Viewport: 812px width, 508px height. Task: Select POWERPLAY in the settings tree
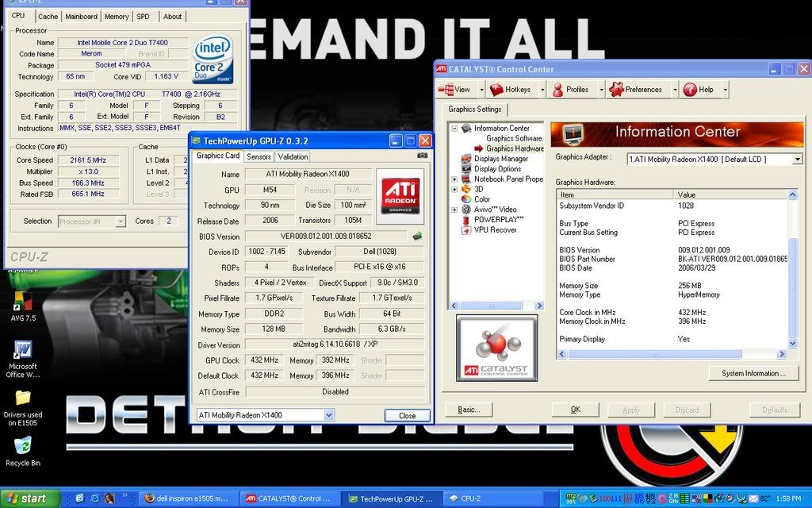(x=492, y=219)
